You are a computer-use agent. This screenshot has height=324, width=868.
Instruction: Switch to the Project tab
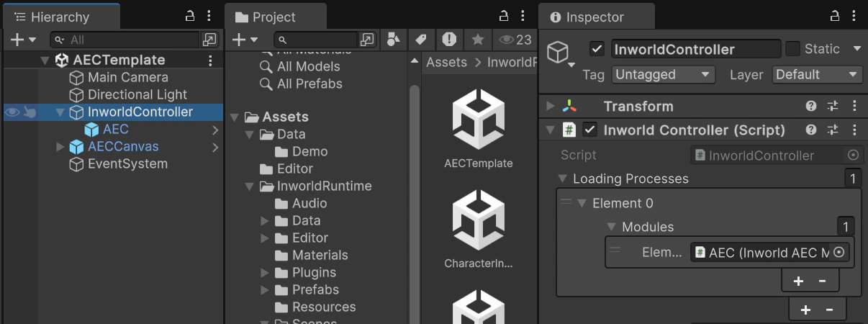(x=266, y=17)
